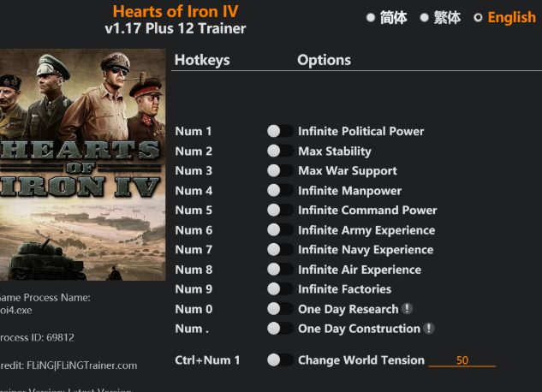Turn on Infinite Air Experience

[x=280, y=269]
